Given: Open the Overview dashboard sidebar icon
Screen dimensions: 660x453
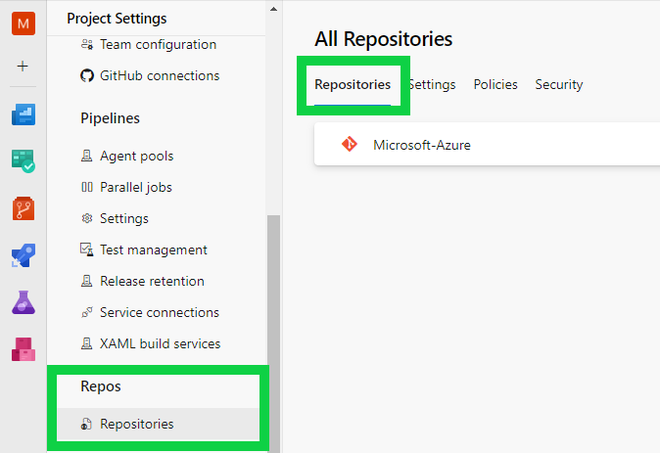Looking at the screenshot, I should coord(23,114).
